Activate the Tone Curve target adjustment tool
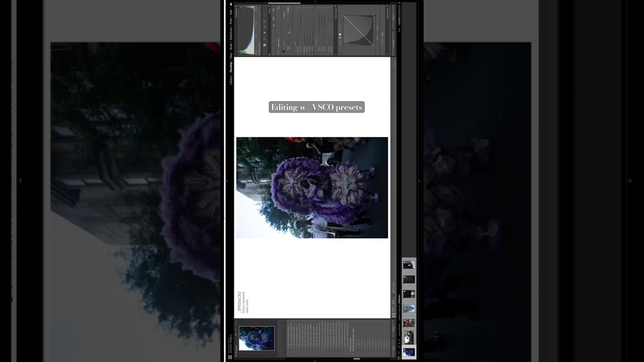The image size is (644, 362). point(340,54)
